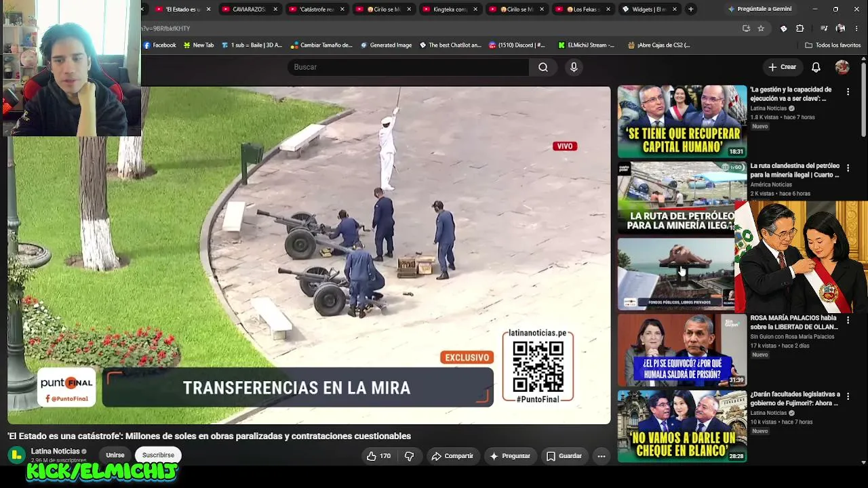Click the main video player
The width and height of the screenshot is (868, 488).
coord(309,255)
